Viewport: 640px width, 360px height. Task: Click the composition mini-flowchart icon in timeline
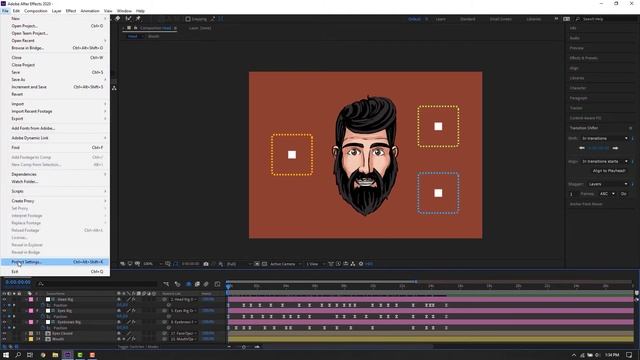166,284
